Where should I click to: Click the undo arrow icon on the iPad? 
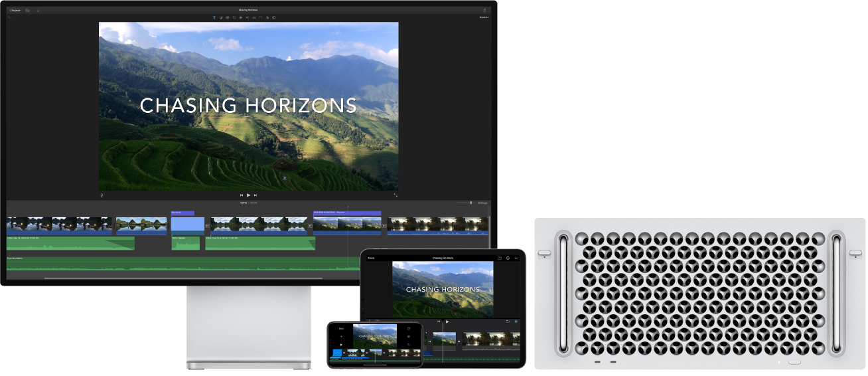508,322
